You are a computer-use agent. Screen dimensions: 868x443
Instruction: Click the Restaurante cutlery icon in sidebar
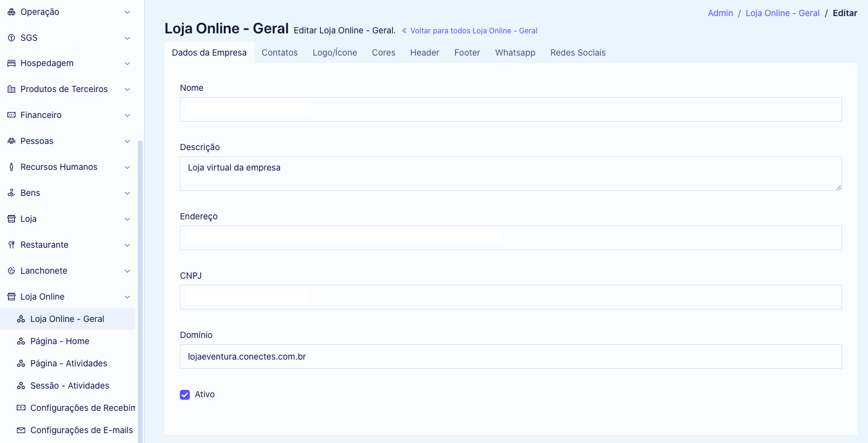point(11,245)
